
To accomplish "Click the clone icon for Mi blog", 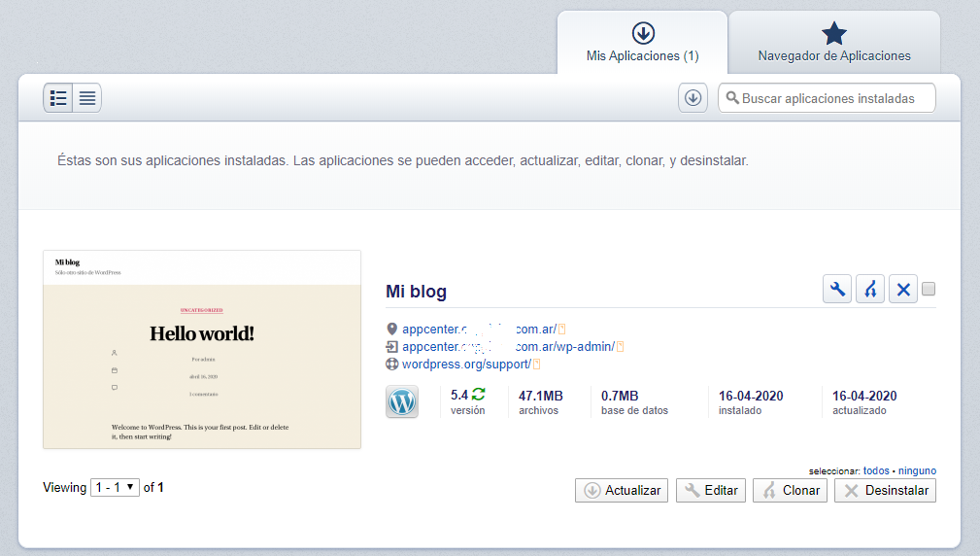I will pos(870,289).
